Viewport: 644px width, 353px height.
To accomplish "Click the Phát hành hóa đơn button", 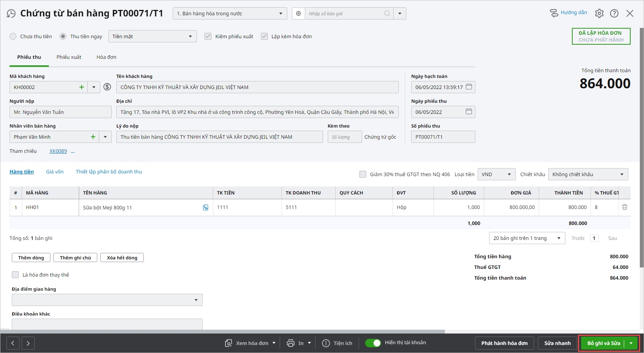I will coord(504,343).
